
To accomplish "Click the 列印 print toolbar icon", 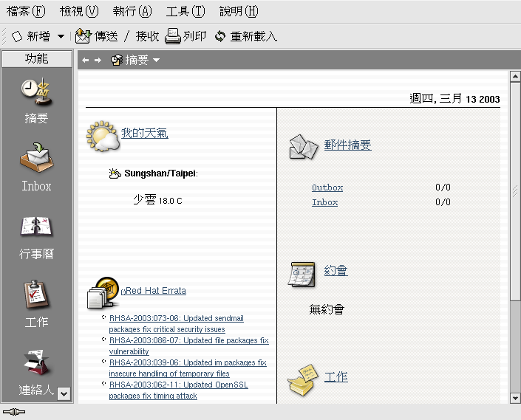I will click(x=173, y=36).
